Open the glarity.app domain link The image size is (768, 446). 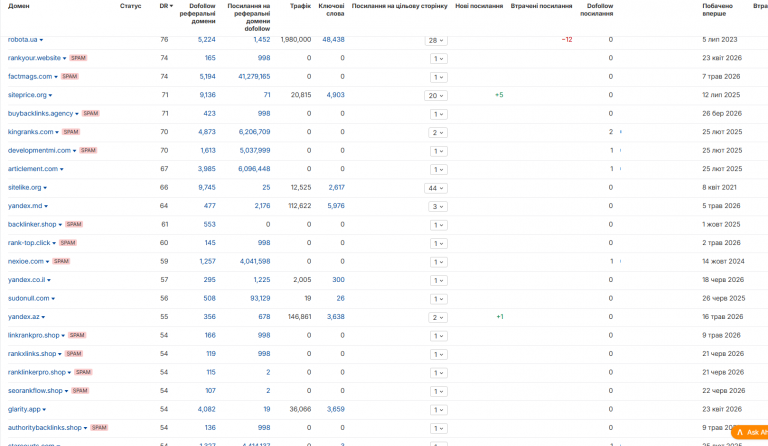click(24, 409)
